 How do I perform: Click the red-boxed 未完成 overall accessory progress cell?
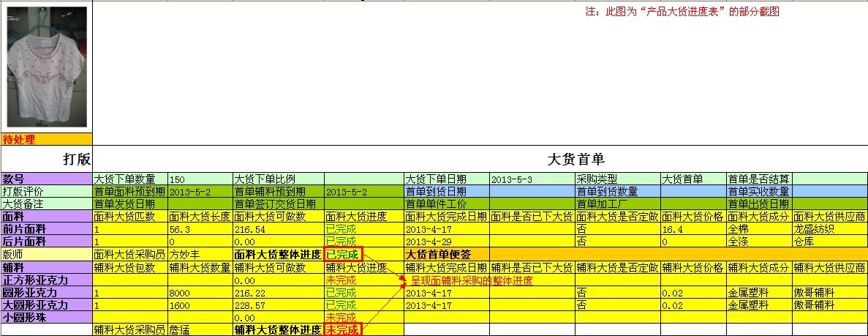[x=343, y=330]
